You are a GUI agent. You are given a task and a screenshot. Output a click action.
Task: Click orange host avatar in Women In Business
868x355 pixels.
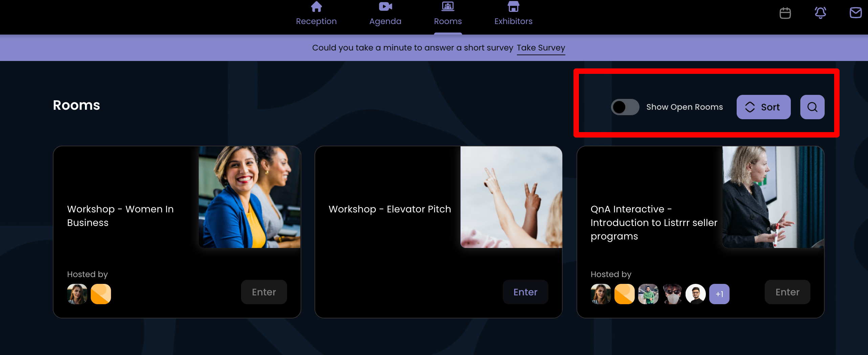click(x=101, y=294)
